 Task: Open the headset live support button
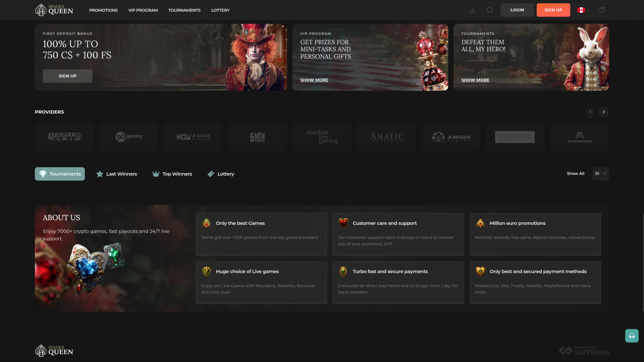[x=632, y=336]
